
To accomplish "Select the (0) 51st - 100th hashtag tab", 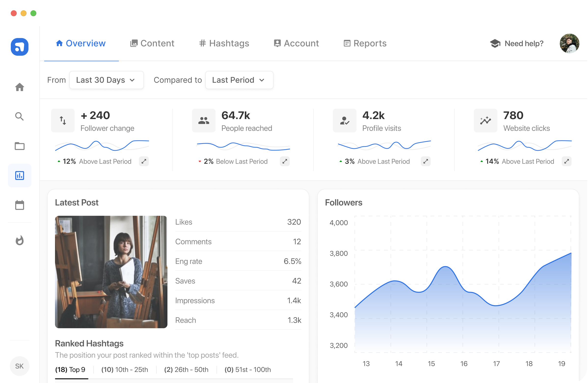I will point(248,370).
